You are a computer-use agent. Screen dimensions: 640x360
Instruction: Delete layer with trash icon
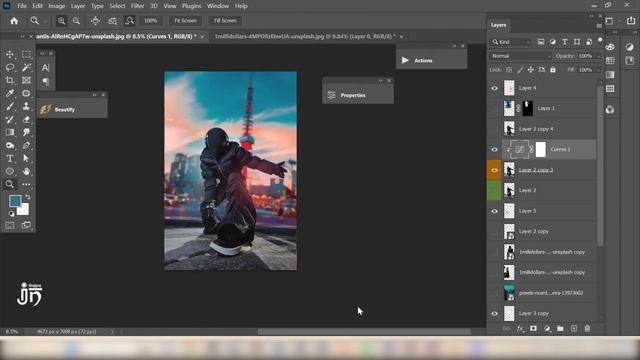pyautogui.click(x=587, y=329)
